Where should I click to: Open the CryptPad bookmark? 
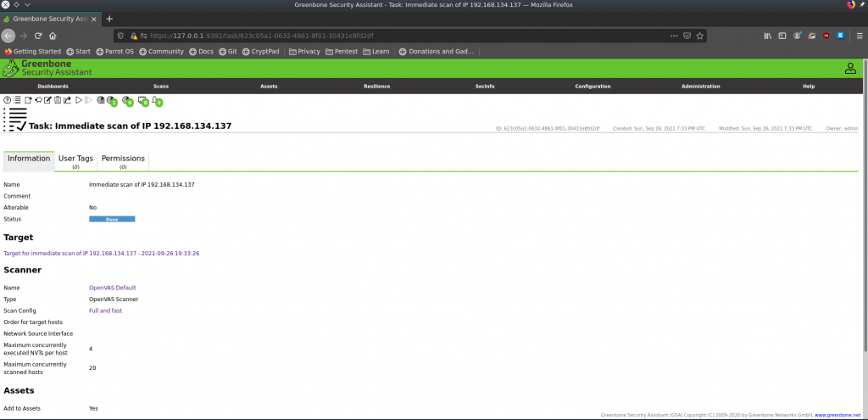tap(263, 52)
